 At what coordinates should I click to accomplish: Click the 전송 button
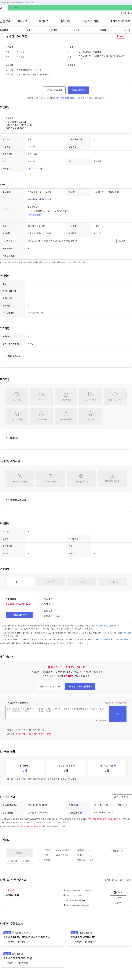click(x=118, y=714)
